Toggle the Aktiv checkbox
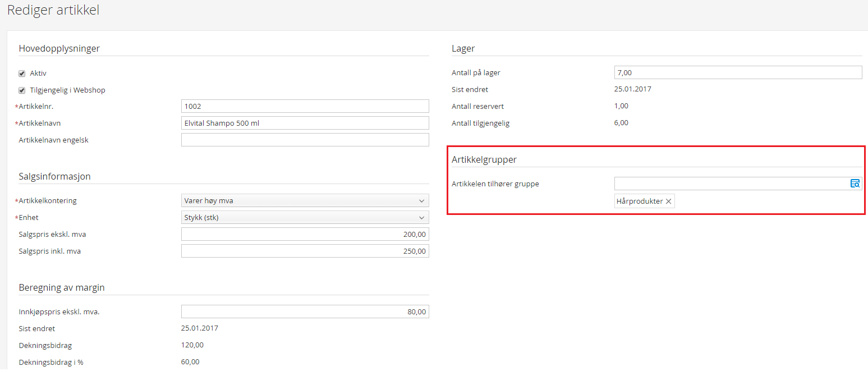 (22, 74)
